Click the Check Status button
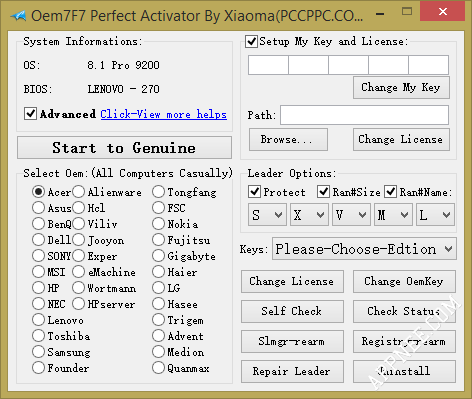 [404, 311]
